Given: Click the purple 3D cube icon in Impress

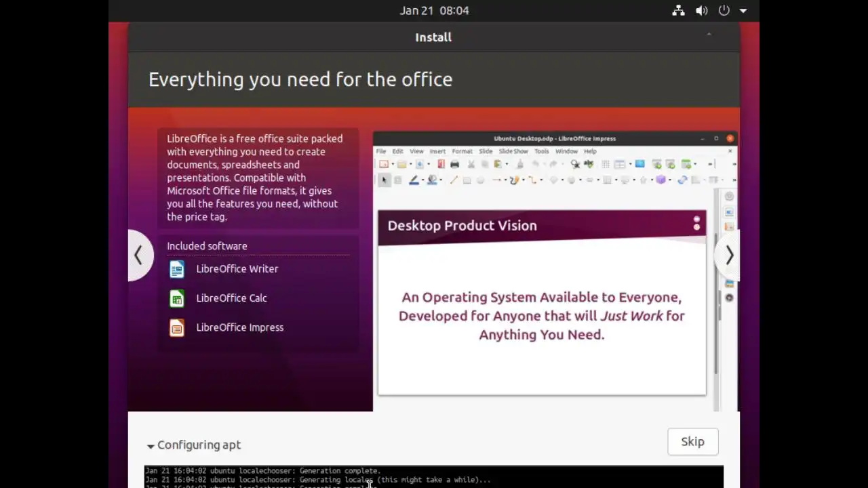Looking at the screenshot, I should pyautogui.click(x=660, y=180).
